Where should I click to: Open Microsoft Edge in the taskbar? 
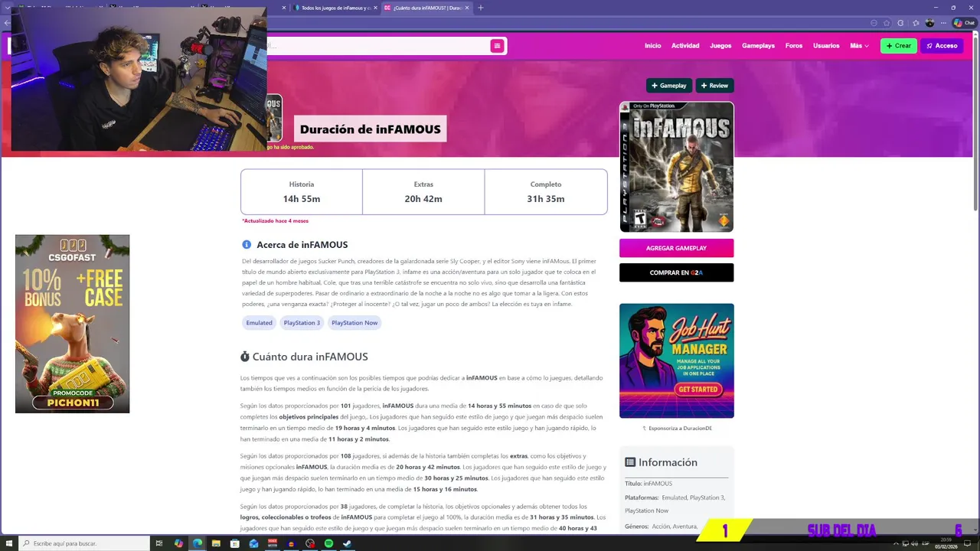click(x=198, y=543)
